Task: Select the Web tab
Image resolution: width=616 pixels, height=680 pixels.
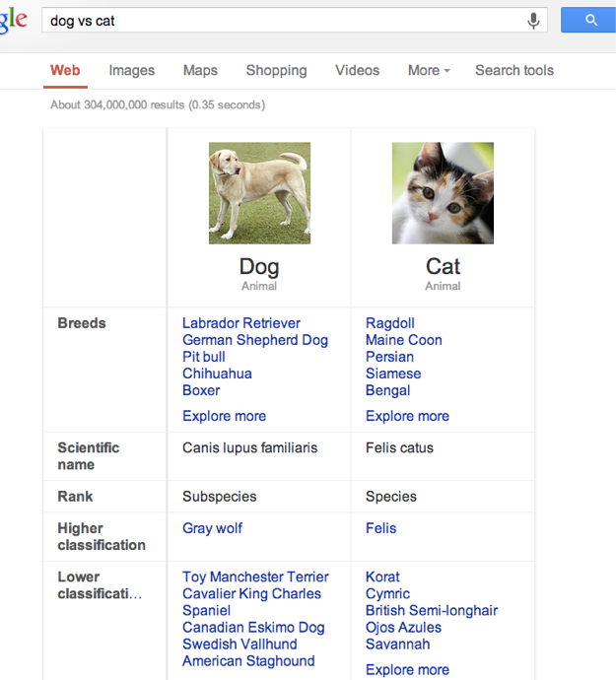Action: (x=65, y=70)
